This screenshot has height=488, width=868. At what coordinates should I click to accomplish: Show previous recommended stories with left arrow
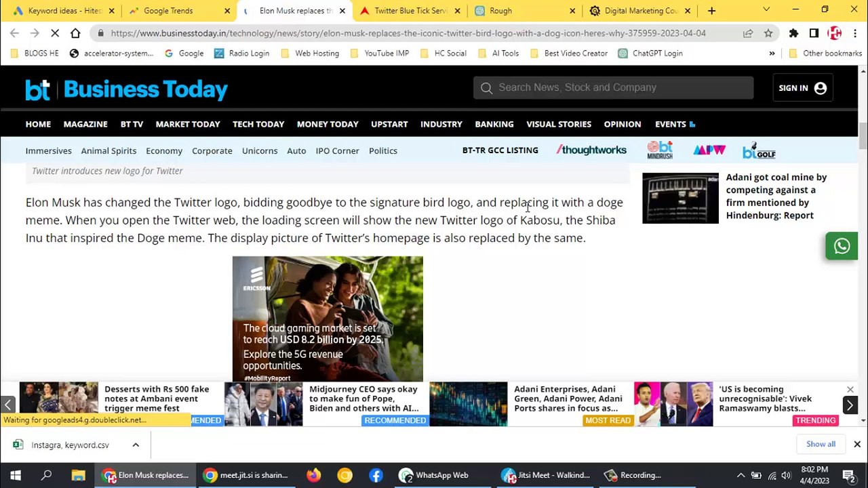pyautogui.click(x=7, y=405)
